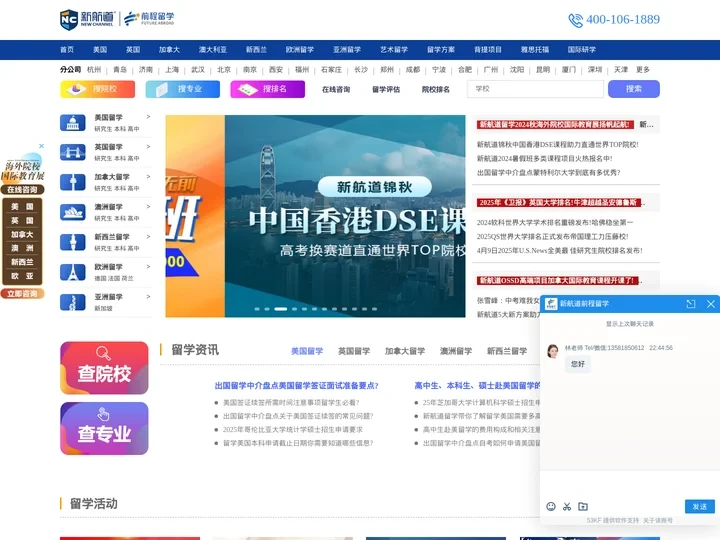Expand the 美国留学 arrow

[148, 117]
